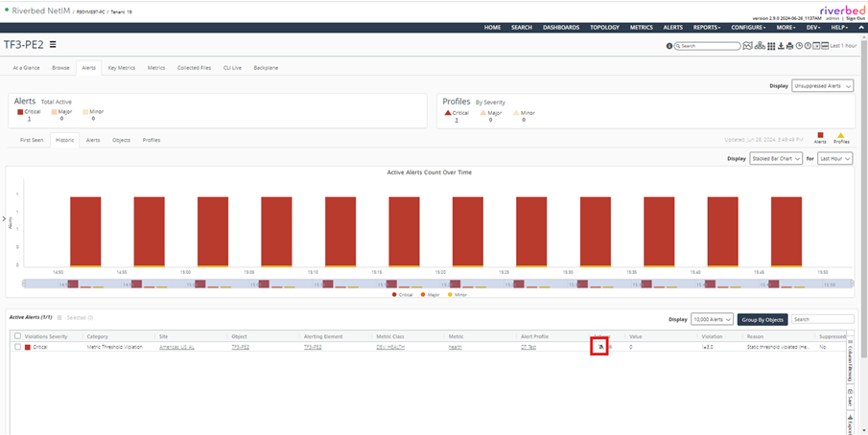
Task: Toggle the Alerts view icon at right
Action: pyautogui.click(x=820, y=137)
